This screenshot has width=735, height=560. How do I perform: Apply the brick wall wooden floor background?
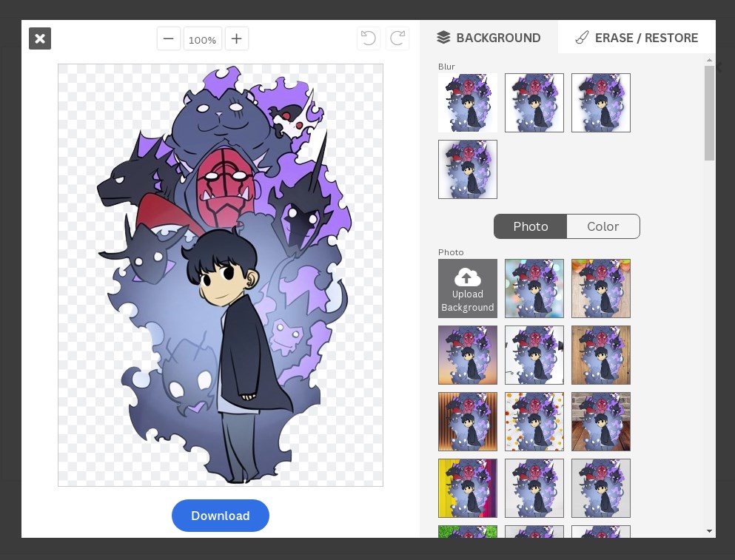[x=600, y=422]
